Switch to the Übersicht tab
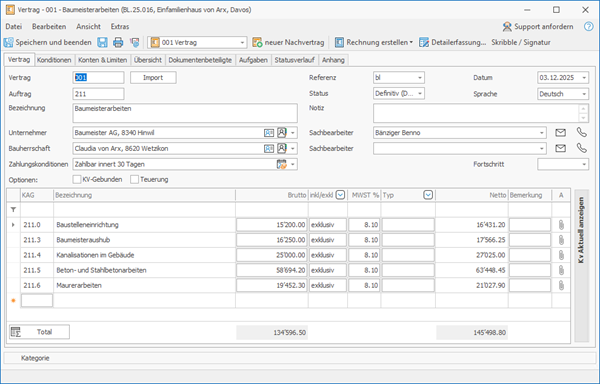This screenshot has width=600, height=384. pyautogui.click(x=148, y=60)
